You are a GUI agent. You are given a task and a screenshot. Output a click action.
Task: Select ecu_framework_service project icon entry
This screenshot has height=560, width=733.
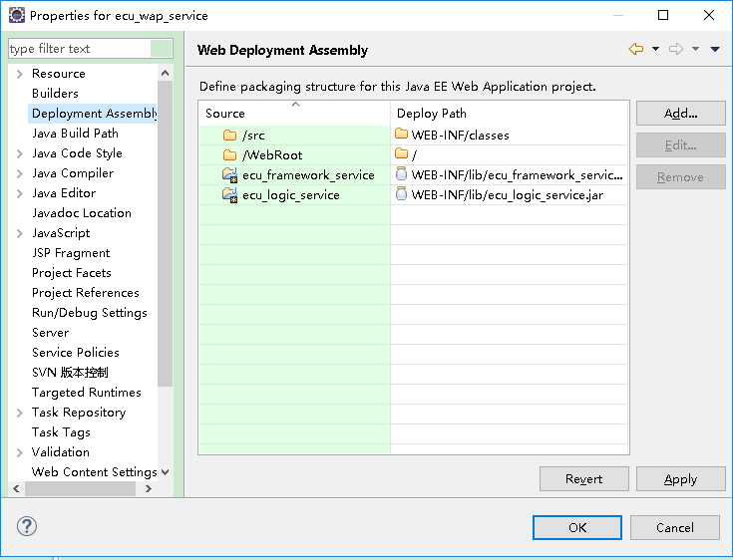229,175
